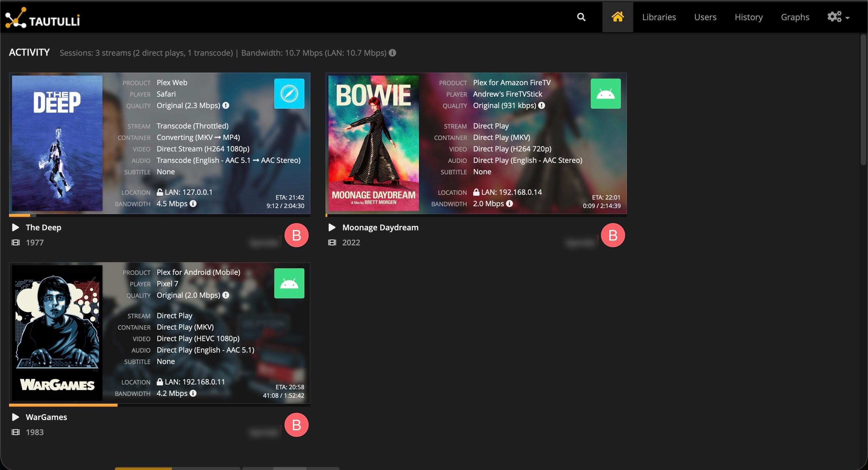The width and height of the screenshot is (868, 470).
Task: Click the lock icon at LAN: 192.168.0.14
Action: click(476, 192)
